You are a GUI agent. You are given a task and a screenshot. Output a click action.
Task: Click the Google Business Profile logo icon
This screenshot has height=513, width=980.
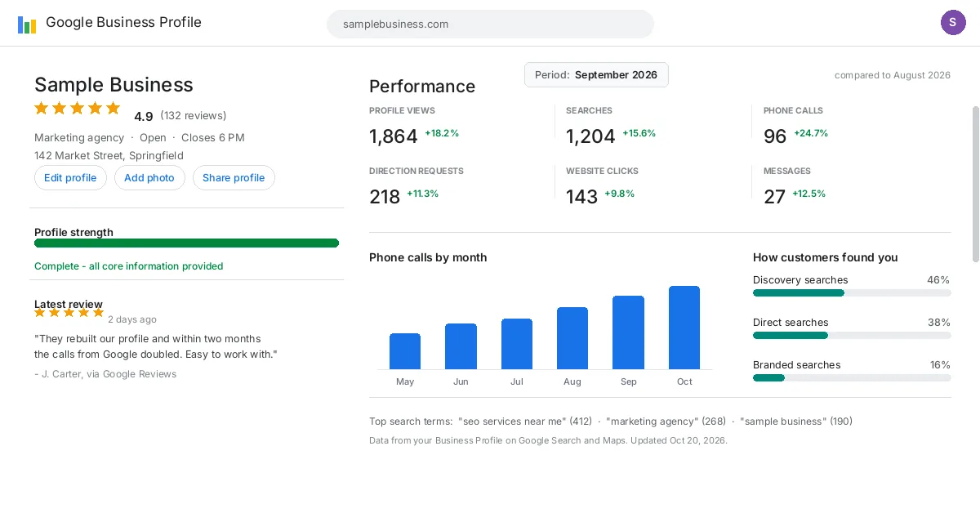(27, 24)
